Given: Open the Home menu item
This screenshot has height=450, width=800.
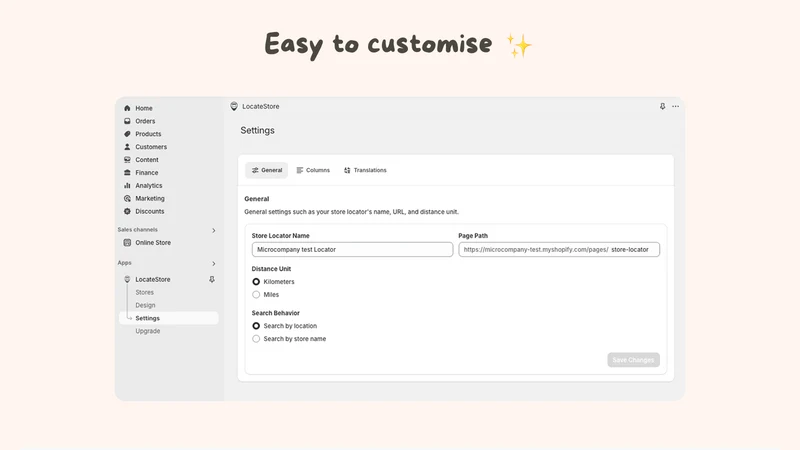Looking at the screenshot, I should coord(144,108).
